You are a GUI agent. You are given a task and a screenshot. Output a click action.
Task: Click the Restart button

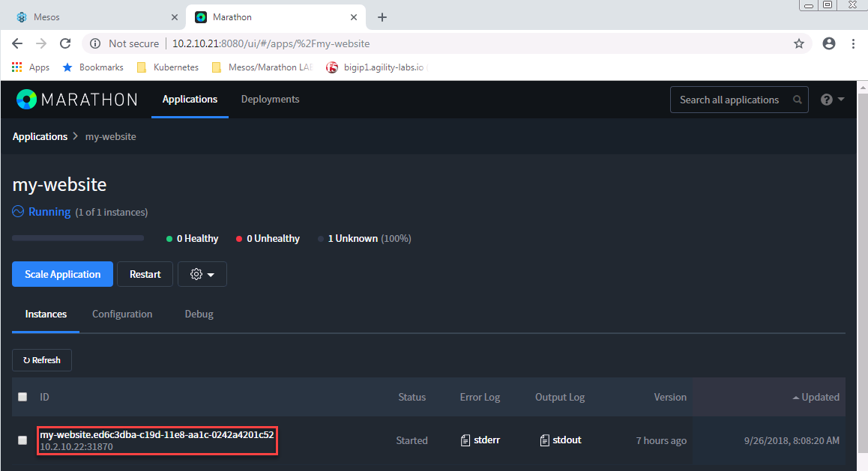[145, 274]
